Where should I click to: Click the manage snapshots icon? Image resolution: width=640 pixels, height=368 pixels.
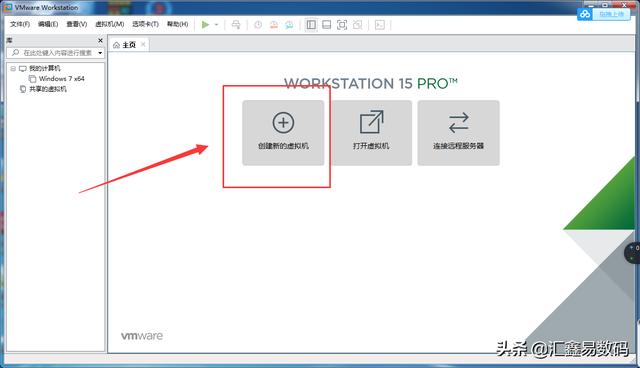click(x=289, y=25)
